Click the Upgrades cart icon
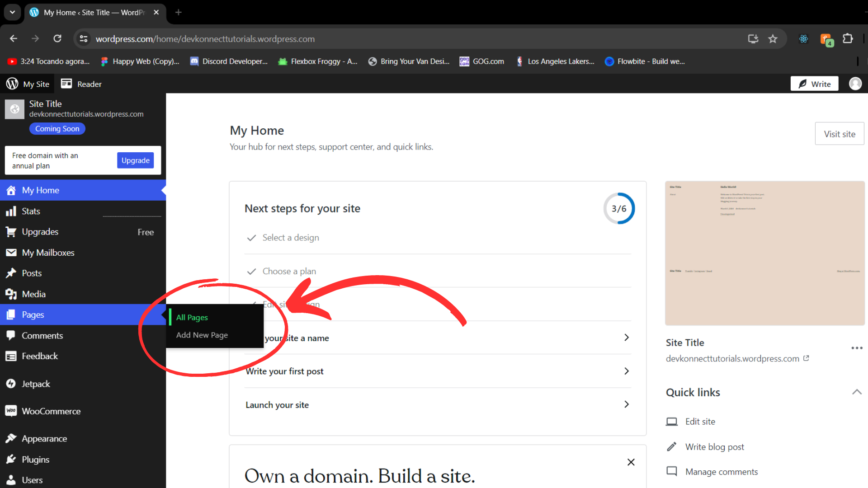 (x=11, y=232)
